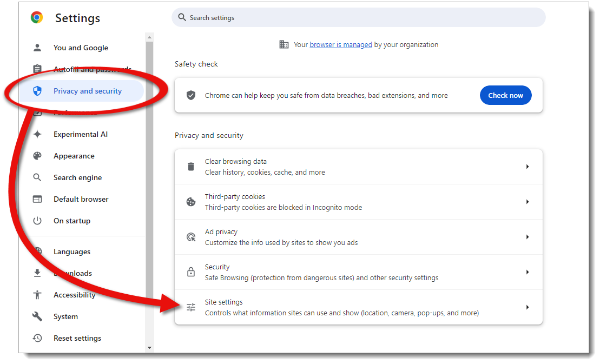Click the sidebar scrollbar down arrow
The height and width of the screenshot is (364, 600).
(150, 348)
